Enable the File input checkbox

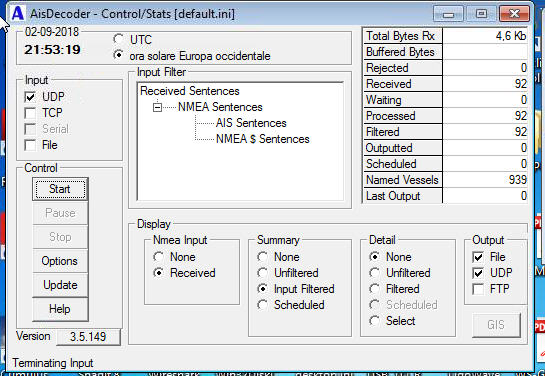pos(30,145)
